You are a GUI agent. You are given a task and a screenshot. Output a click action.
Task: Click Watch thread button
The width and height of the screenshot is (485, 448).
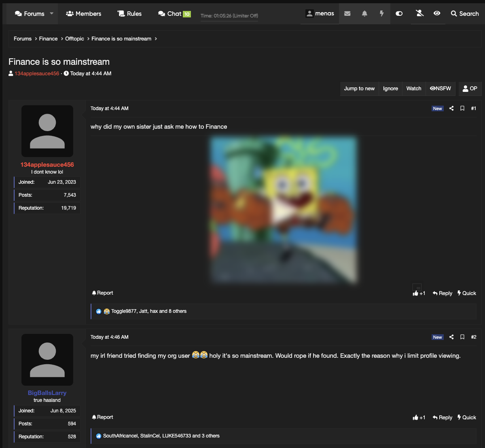(x=413, y=89)
